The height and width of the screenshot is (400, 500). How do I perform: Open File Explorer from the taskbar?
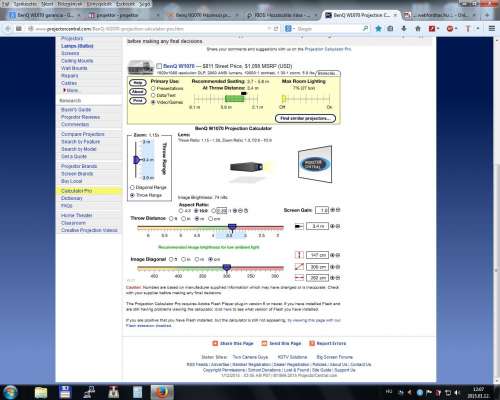41,392
